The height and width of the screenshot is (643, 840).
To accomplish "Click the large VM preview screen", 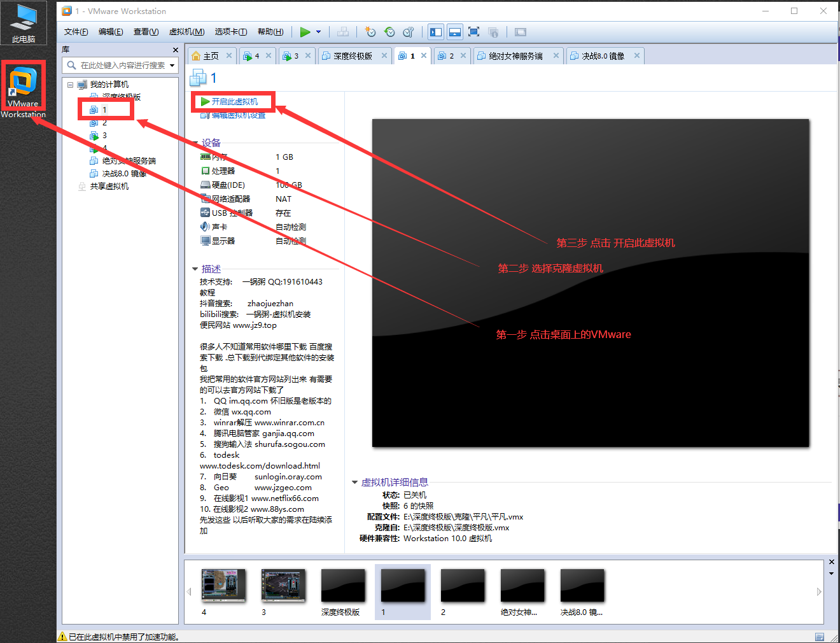I will point(591,283).
